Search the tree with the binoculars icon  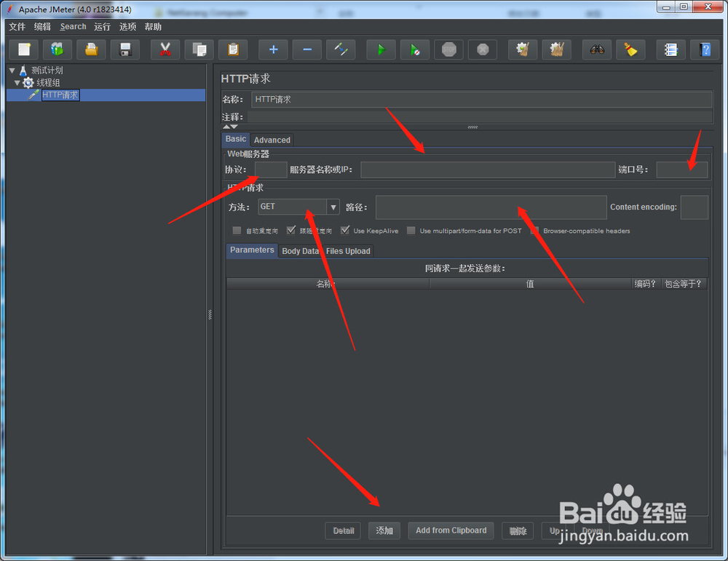coord(597,49)
